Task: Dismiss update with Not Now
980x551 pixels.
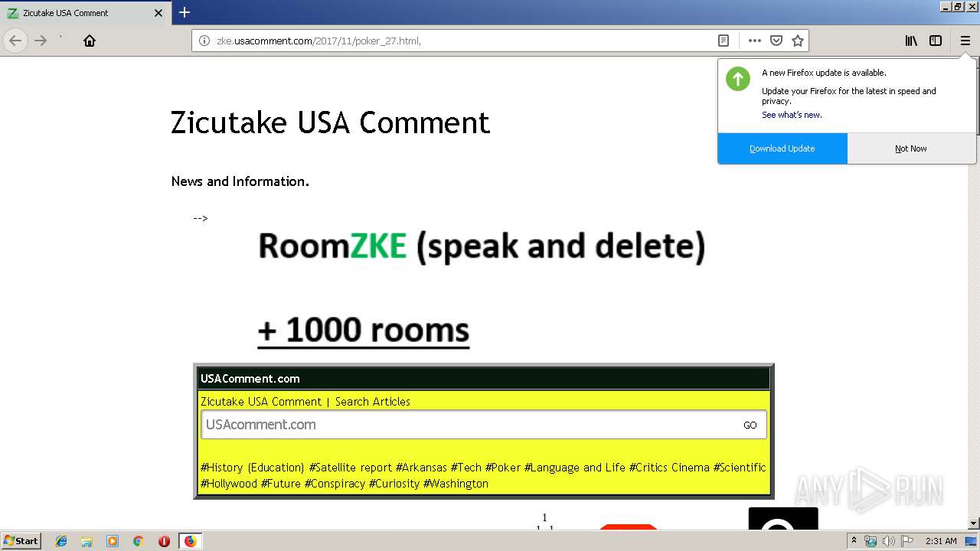Action: coord(911,148)
